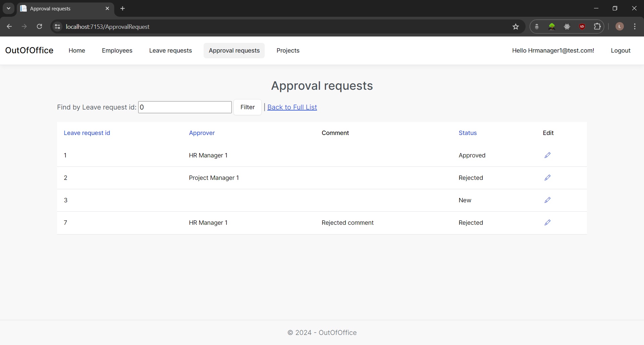The height and width of the screenshot is (345, 644).
Task: Open a new browser tab
Action: (122, 8)
